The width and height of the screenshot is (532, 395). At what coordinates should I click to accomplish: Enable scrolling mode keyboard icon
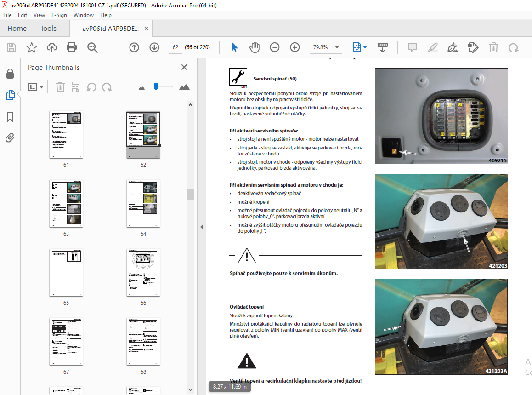382,47
